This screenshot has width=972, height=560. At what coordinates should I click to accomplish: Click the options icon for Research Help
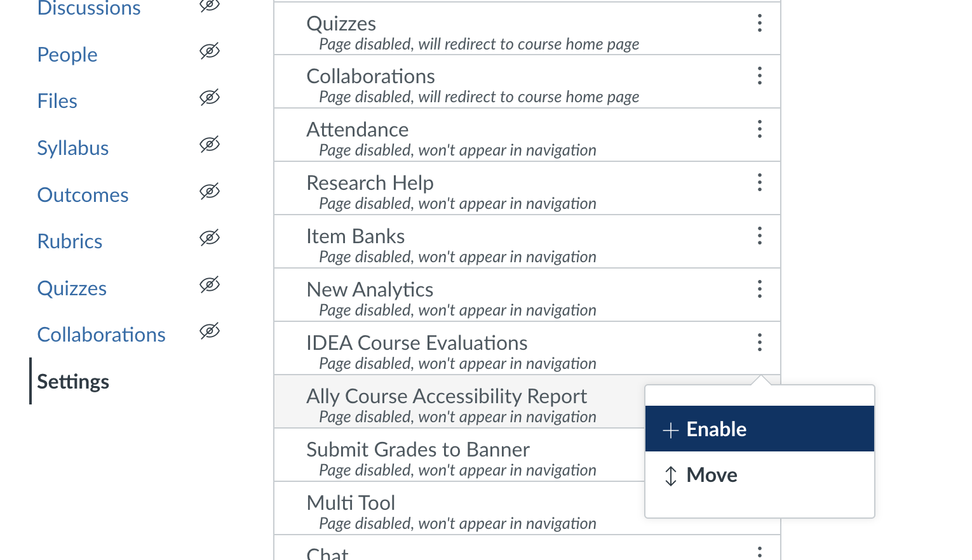[x=760, y=182]
